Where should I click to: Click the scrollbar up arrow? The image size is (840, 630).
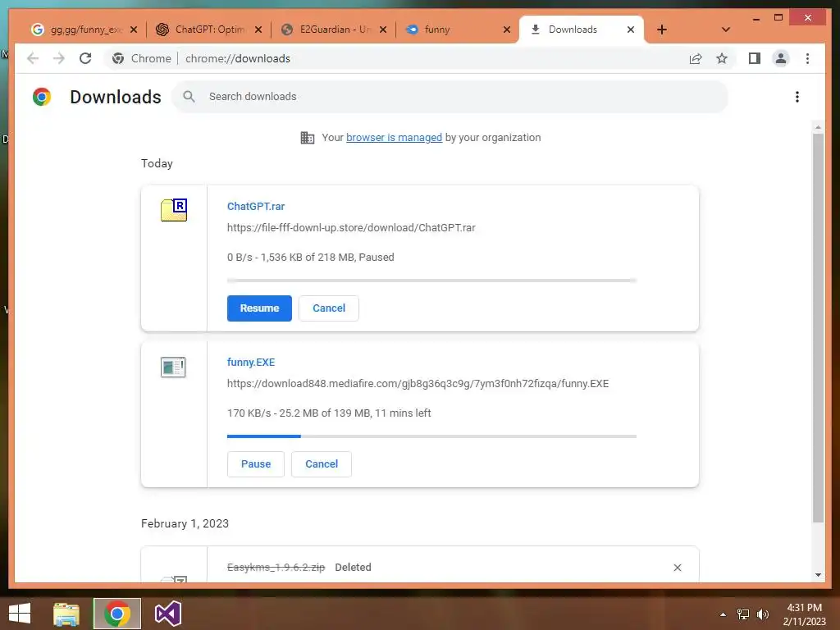(x=818, y=127)
